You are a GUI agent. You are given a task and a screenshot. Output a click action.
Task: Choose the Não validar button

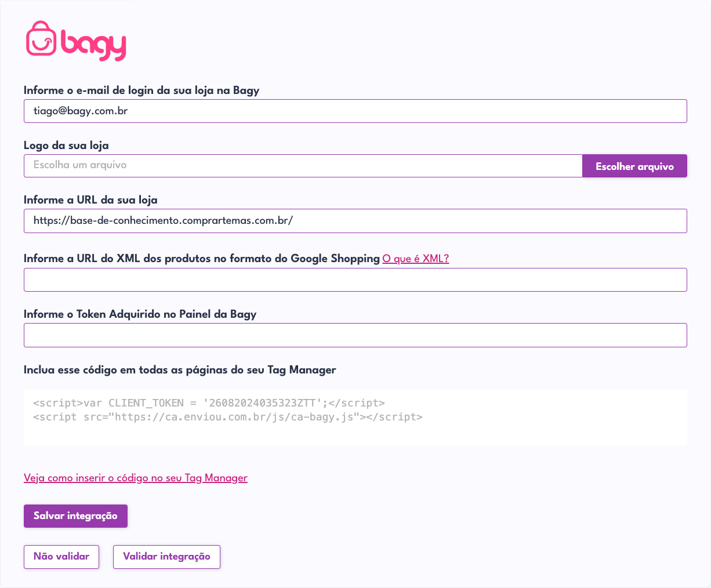61,557
